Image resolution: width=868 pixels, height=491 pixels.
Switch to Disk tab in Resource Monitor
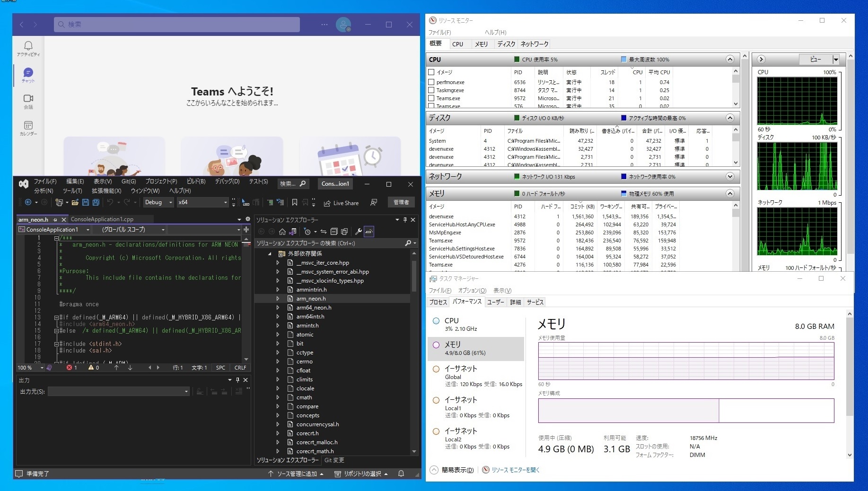click(x=506, y=44)
